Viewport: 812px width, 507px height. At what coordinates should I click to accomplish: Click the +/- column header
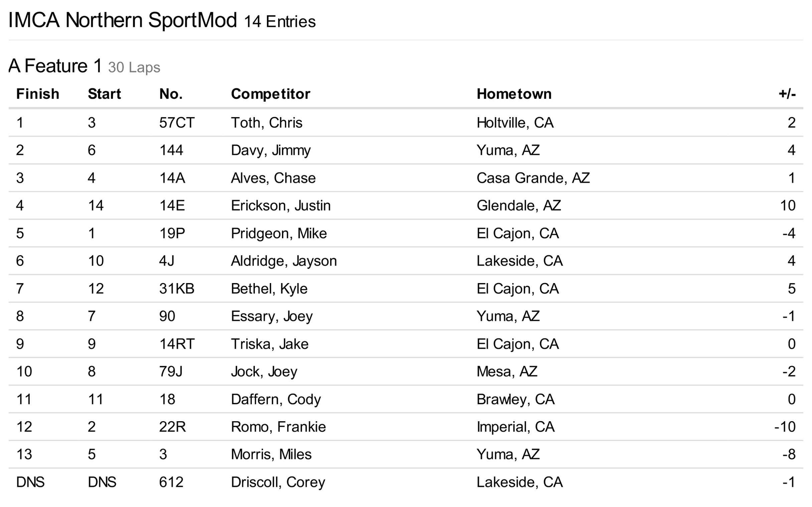(x=787, y=94)
